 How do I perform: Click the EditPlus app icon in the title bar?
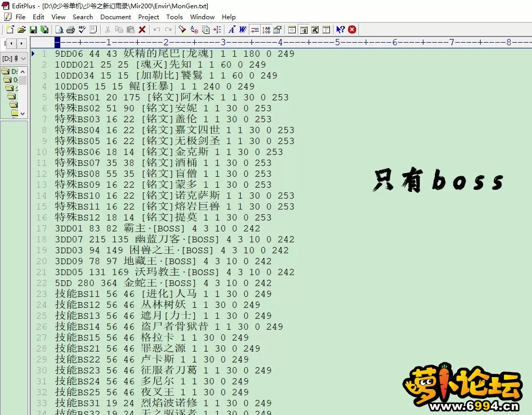tap(5, 6)
